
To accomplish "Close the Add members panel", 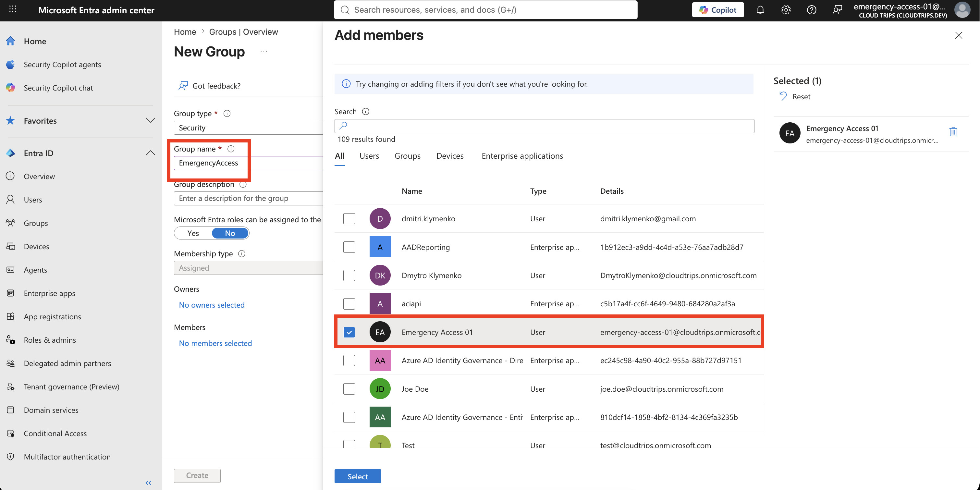I will pos(959,35).
